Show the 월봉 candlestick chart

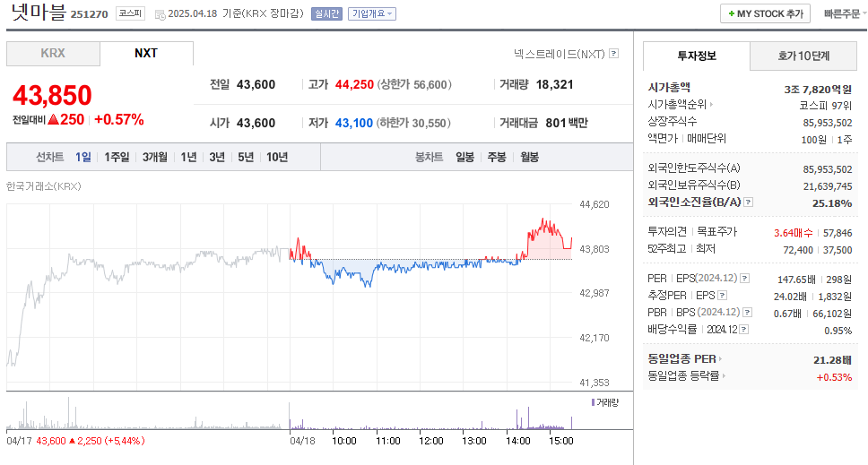(x=530, y=157)
